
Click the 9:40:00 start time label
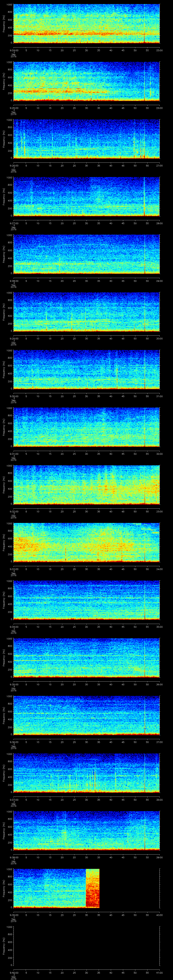coord(14,973)
